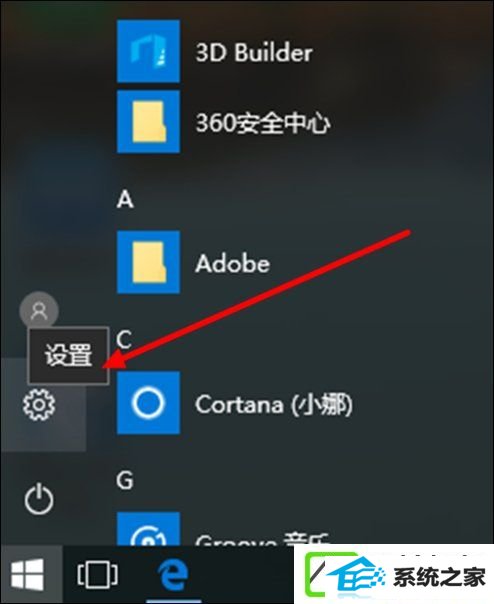Click the 设置 tooltip label

68,356
